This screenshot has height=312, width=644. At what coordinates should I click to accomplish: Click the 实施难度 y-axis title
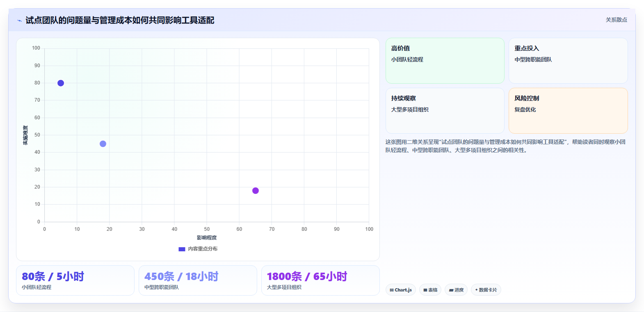[25, 135]
